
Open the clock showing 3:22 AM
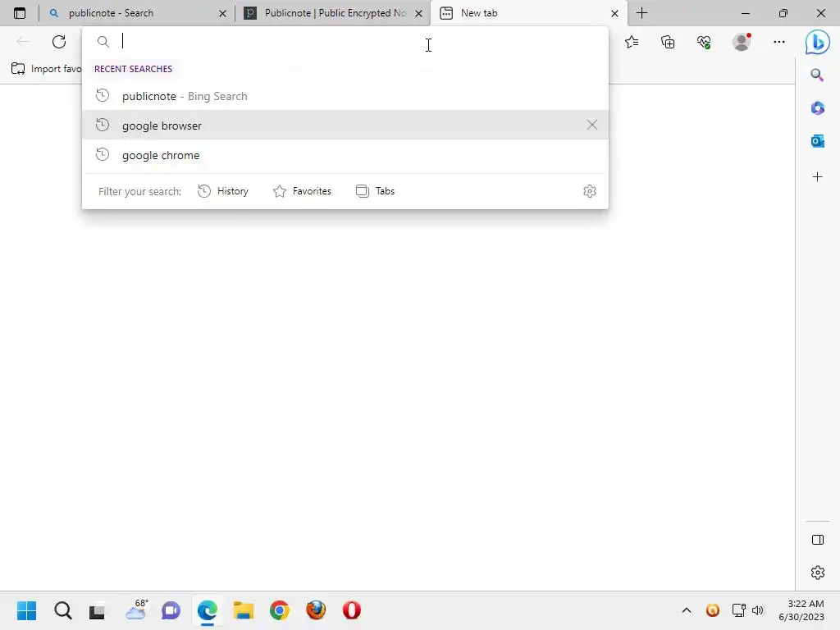pos(801,610)
